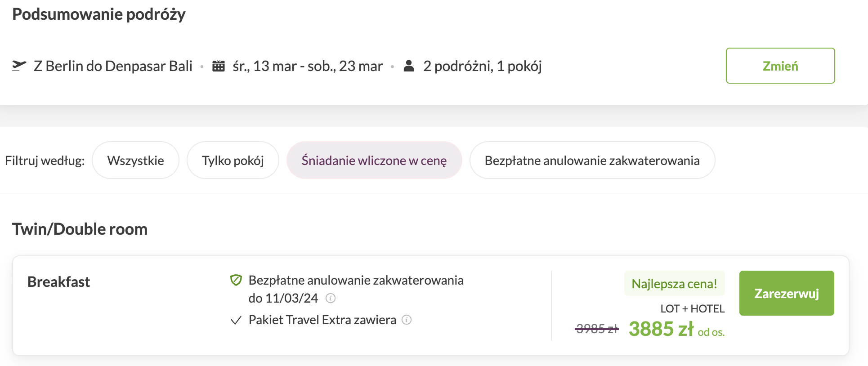Open info icon next to cancellation date 11/03/24
Screen dimensions: 868x366
coord(331,298)
